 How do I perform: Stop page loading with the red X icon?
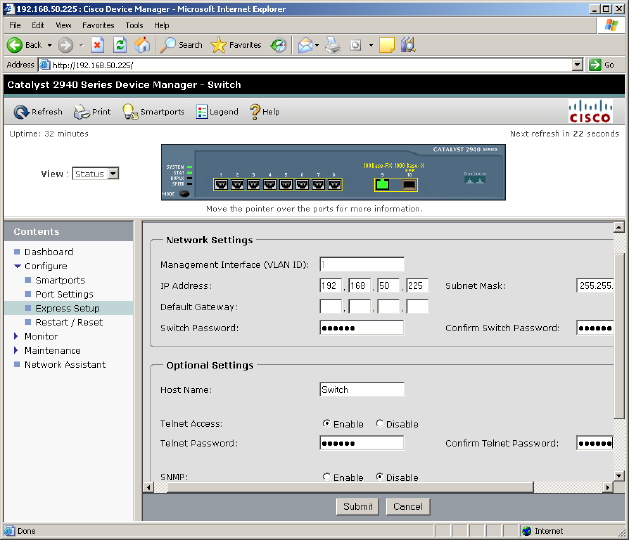pyautogui.click(x=97, y=45)
